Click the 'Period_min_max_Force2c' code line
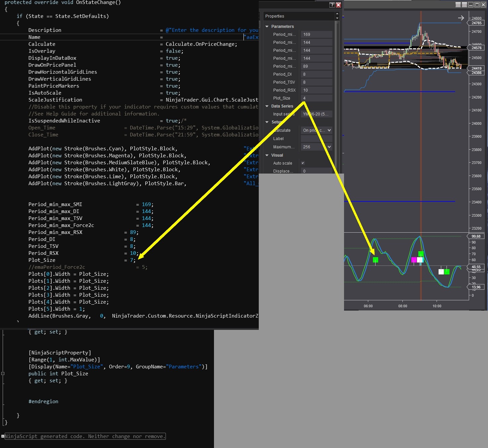Screen dimensions: 488x448 pos(91,225)
